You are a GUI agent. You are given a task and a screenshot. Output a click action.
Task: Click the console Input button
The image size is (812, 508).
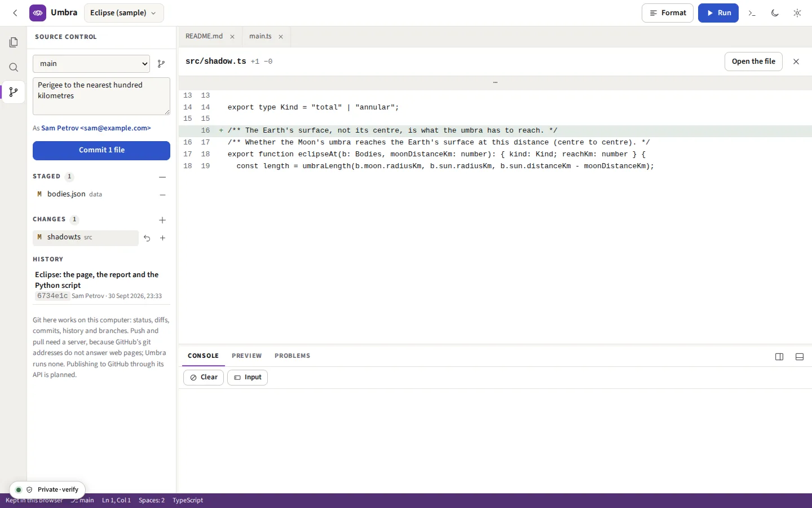click(x=248, y=378)
